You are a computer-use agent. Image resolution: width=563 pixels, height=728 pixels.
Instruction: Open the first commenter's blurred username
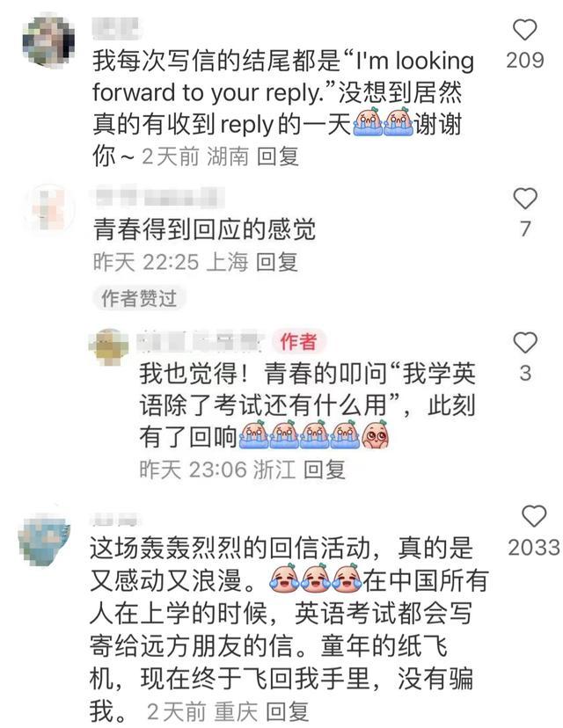(115, 28)
